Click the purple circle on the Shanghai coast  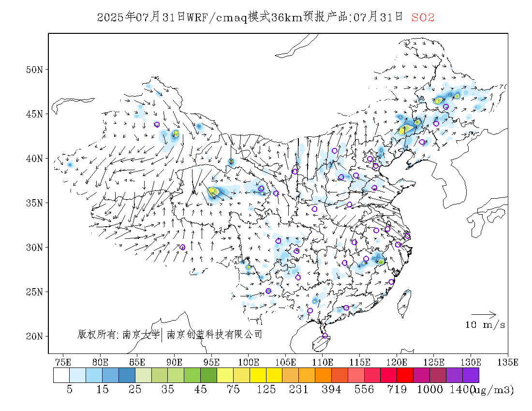408,236
